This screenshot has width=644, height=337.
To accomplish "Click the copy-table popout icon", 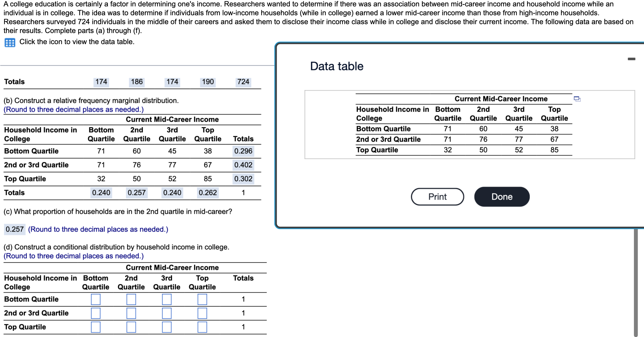I will (577, 99).
